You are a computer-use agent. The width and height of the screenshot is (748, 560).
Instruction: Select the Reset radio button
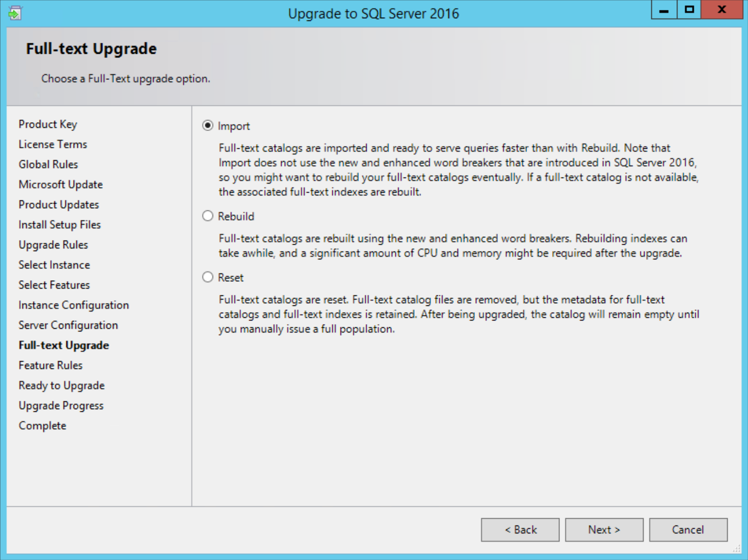click(208, 277)
